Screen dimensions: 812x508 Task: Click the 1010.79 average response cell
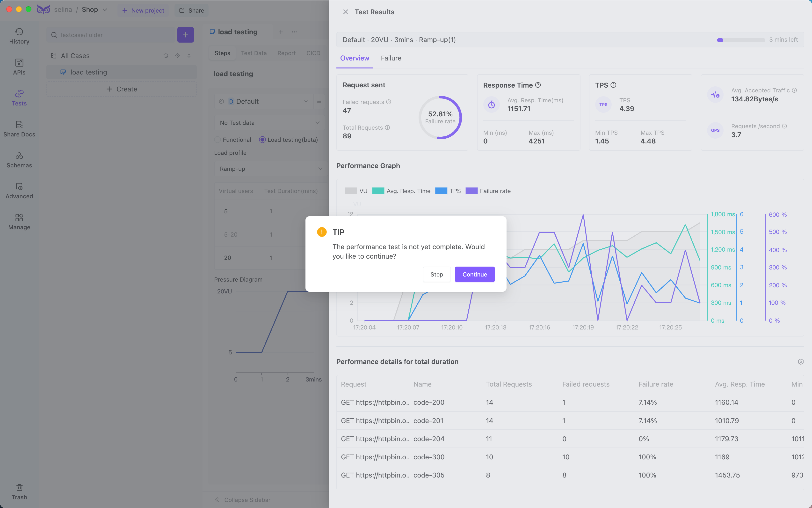(727, 421)
